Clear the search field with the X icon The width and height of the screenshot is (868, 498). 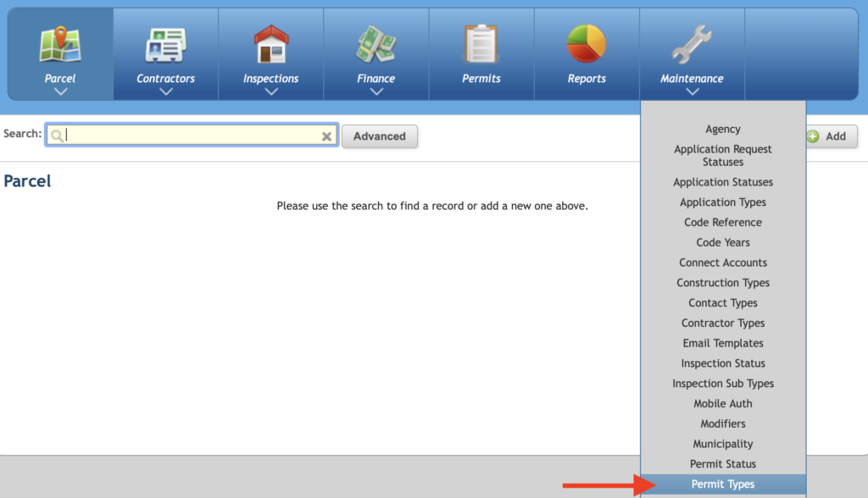pos(326,136)
